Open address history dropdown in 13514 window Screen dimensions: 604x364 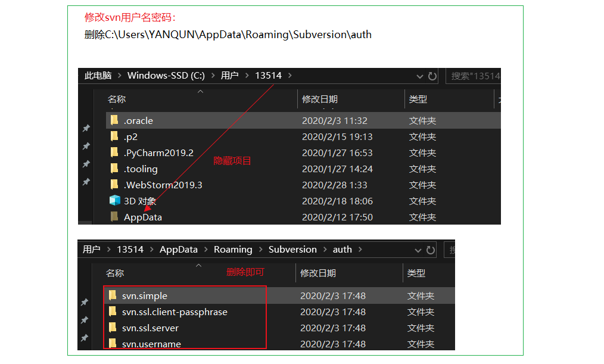[x=420, y=76]
